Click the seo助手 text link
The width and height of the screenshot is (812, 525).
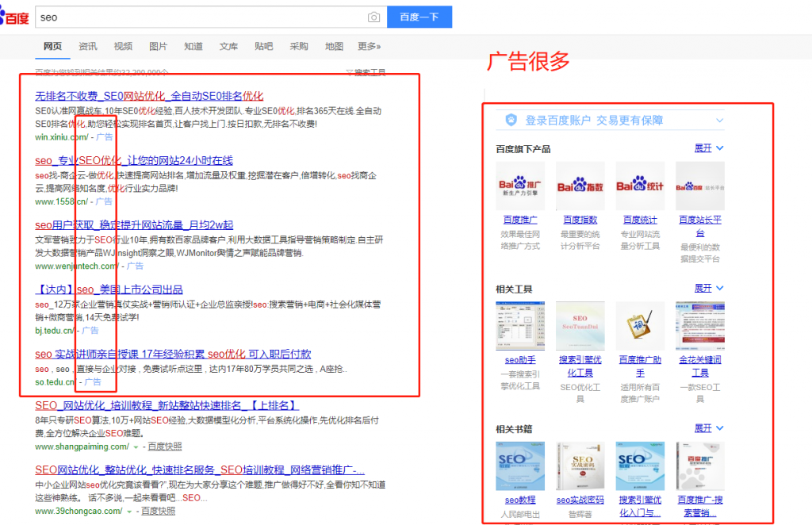[520, 360]
